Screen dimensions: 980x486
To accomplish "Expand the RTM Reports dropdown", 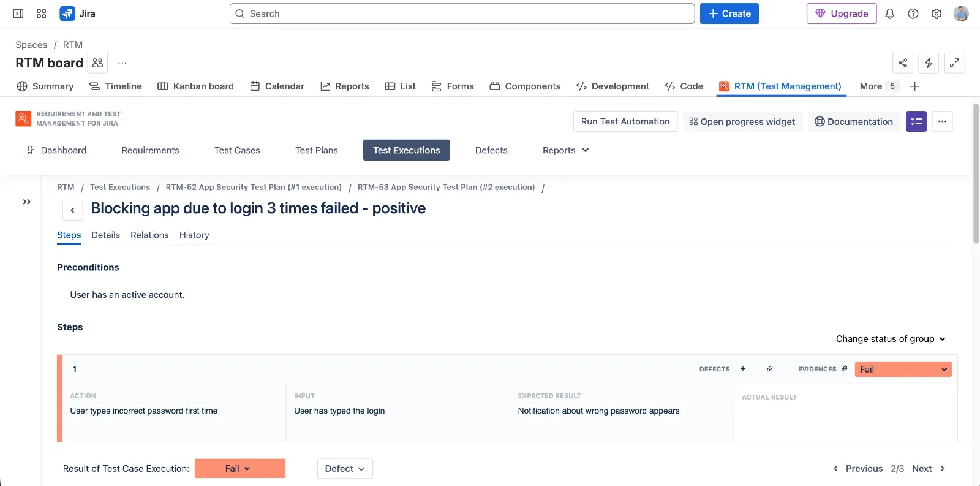I will click(566, 150).
